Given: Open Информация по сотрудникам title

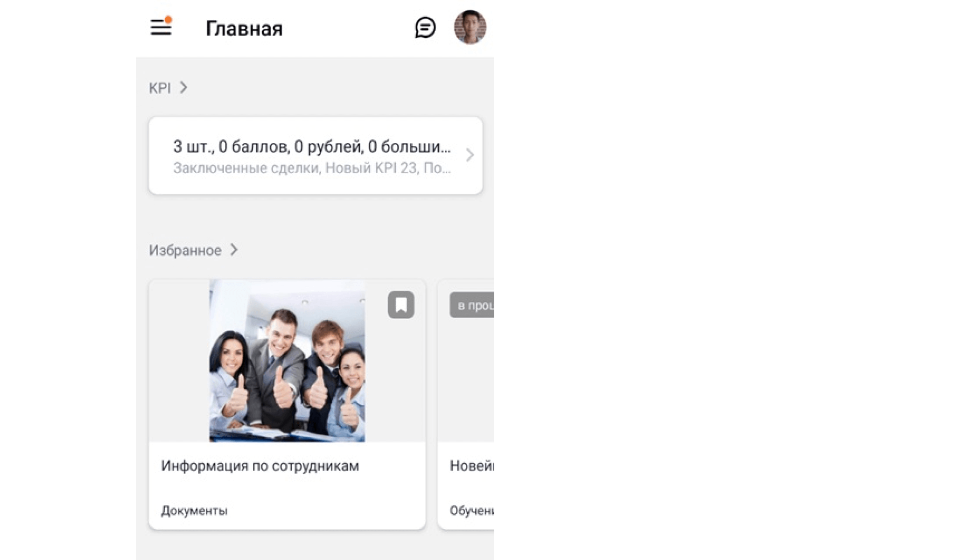Looking at the screenshot, I should pos(260,466).
